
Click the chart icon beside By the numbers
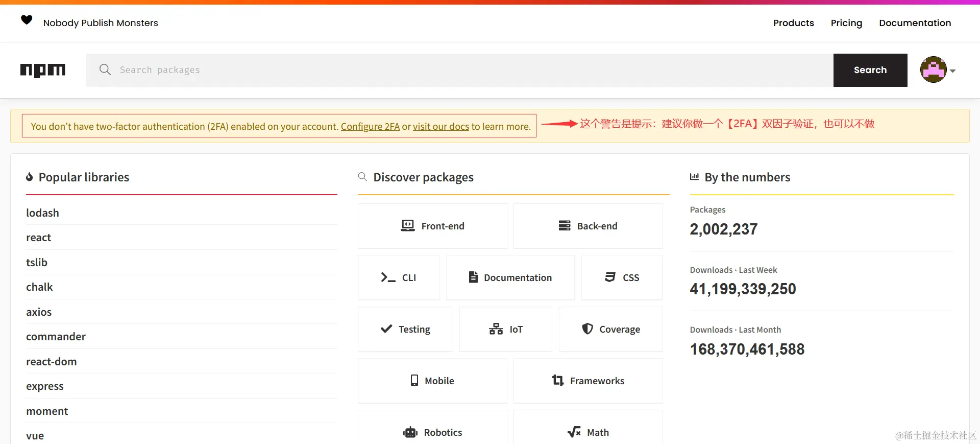pyautogui.click(x=694, y=177)
